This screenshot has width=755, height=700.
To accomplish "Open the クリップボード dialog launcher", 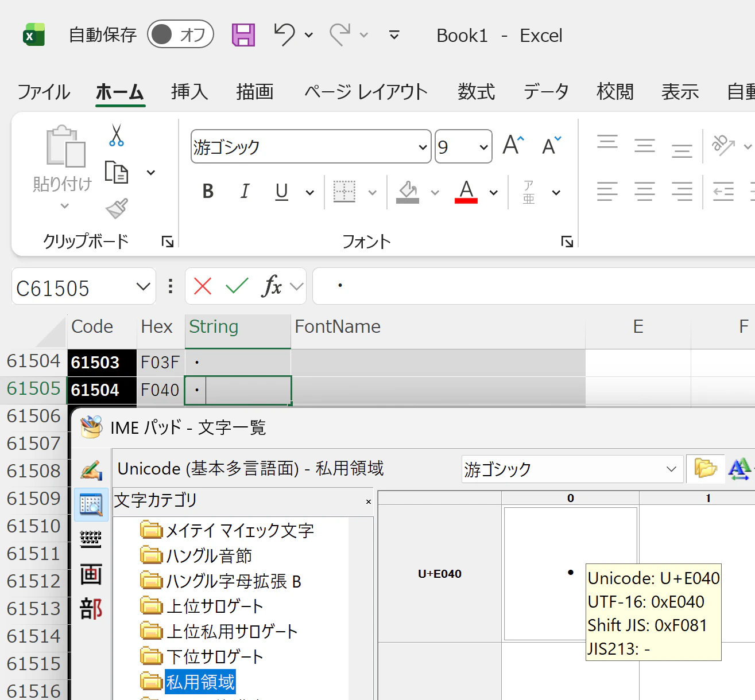I will pos(167,242).
